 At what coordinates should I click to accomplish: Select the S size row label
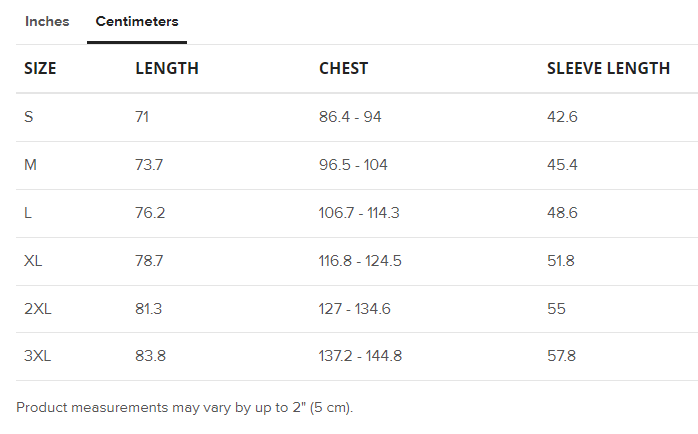pyautogui.click(x=29, y=117)
